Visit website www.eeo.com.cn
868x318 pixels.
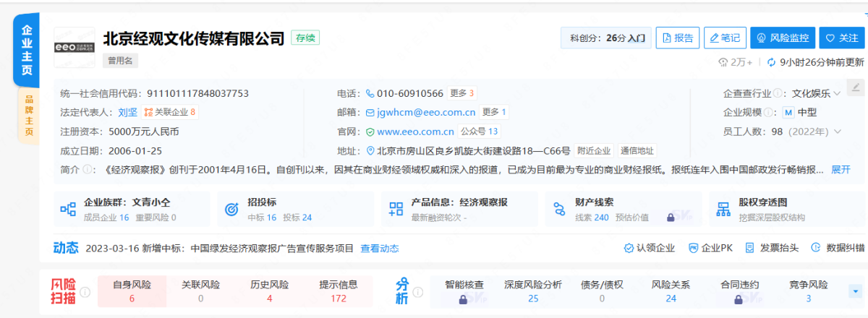[415, 132]
